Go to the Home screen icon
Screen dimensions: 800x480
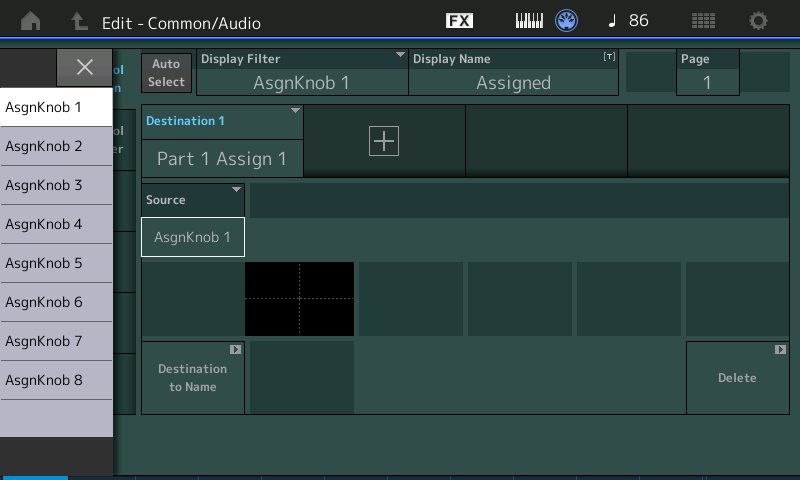pyautogui.click(x=31, y=21)
